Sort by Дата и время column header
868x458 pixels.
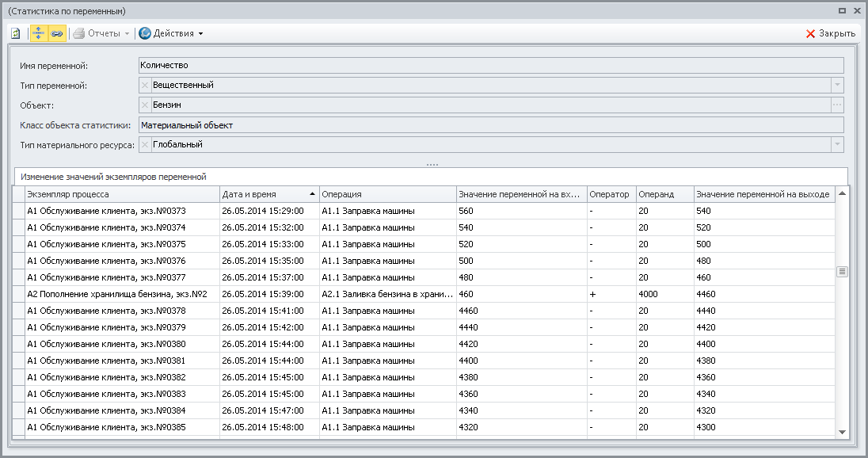269,194
